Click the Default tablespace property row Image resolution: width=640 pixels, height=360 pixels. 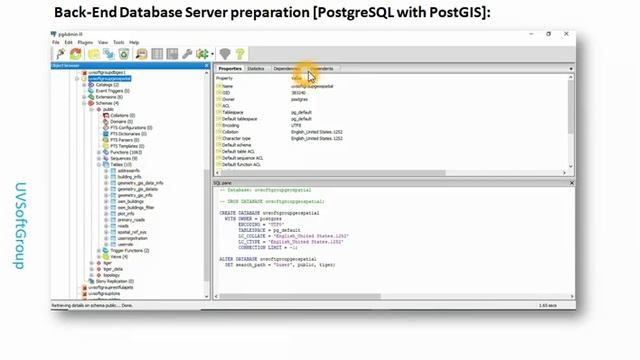click(391, 119)
